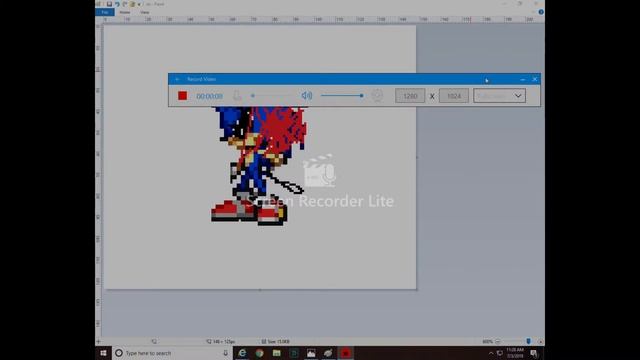Open Quick Access Toolbar customize arrow
This screenshot has height=360, width=640.
coord(139,4)
